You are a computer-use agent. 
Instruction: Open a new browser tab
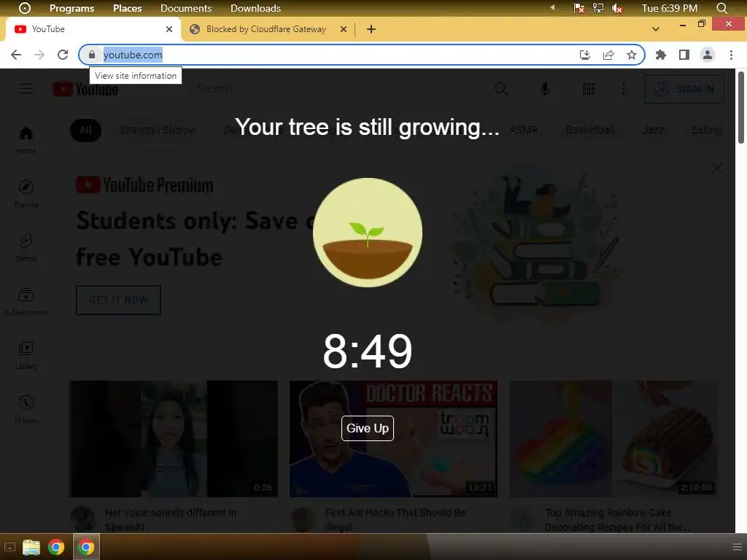371,29
